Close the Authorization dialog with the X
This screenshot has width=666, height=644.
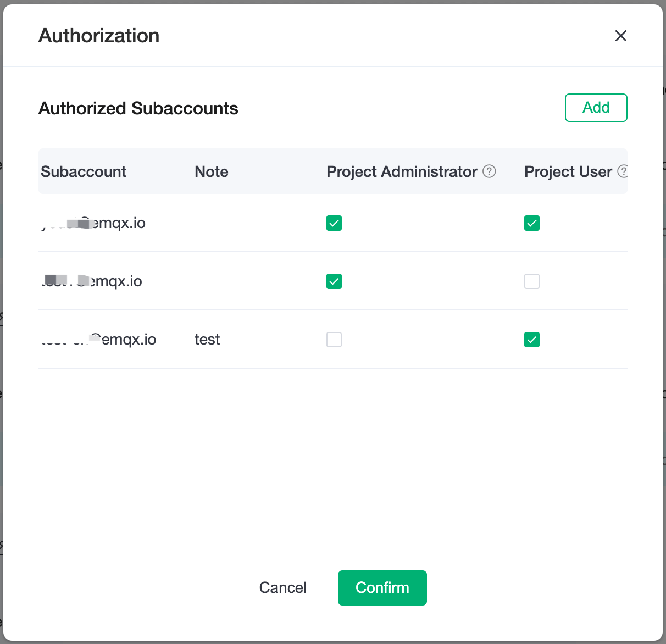point(620,36)
